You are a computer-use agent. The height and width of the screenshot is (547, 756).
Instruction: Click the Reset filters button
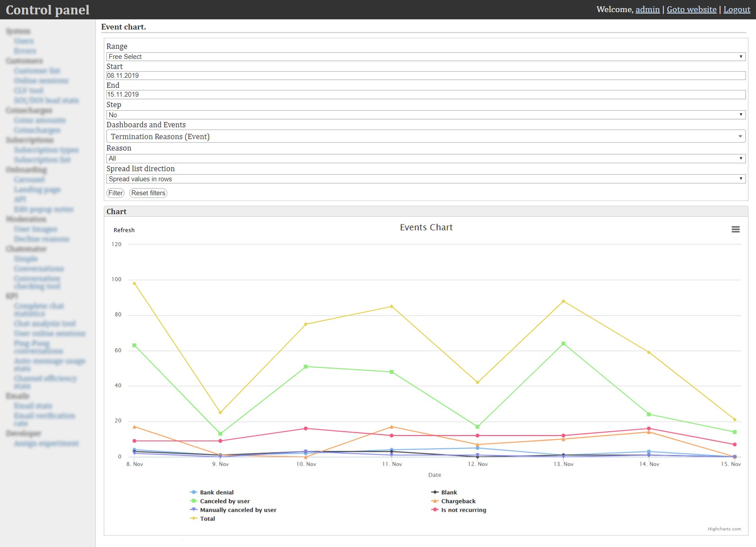[148, 193]
